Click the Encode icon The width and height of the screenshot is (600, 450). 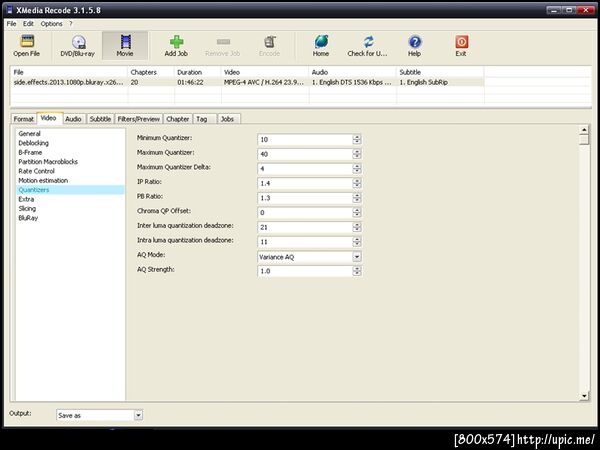click(x=270, y=41)
